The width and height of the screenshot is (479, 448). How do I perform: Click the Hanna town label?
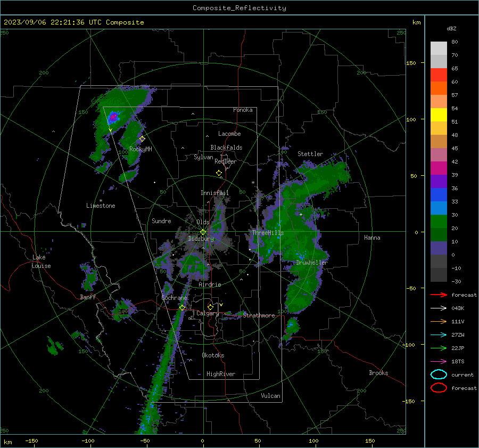point(372,238)
